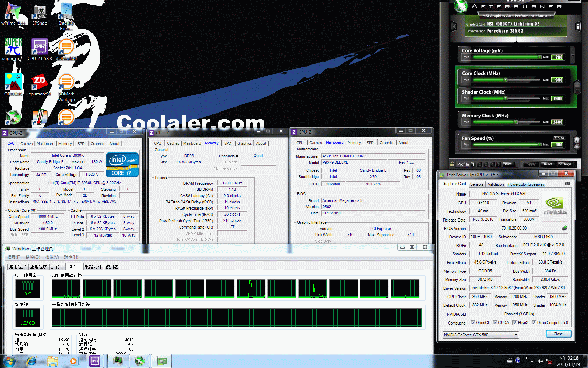The width and height of the screenshot is (588, 368).
Task: Open the 檔案(F) menu in Task Manager
Action: (14, 257)
